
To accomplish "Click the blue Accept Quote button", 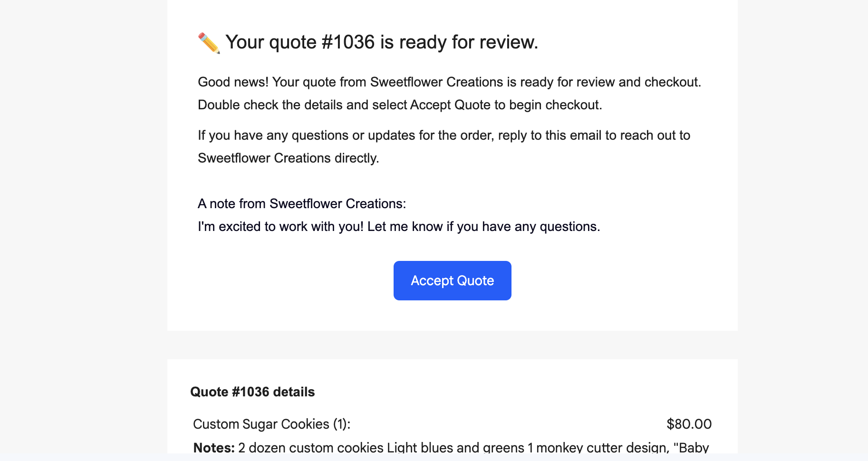I will coord(452,280).
